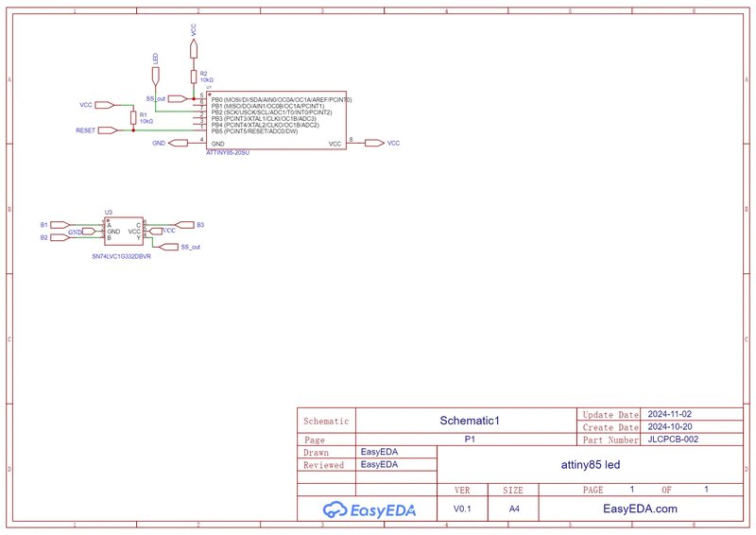Screen dimensions: 756x535
Task: Click the B2 net port symbol
Action: (x=60, y=237)
